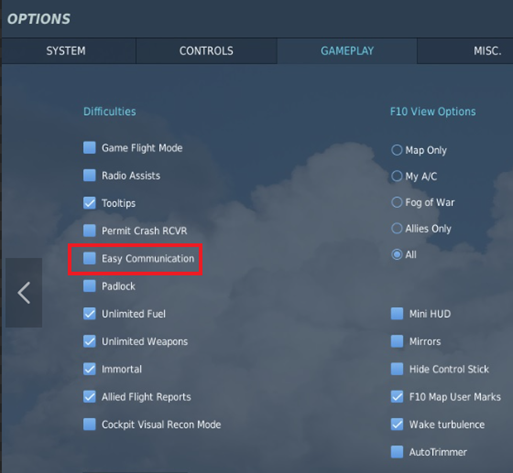Enable the Padlock checkbox
This screenshot has height=473, width=513.
click(89, 286)
